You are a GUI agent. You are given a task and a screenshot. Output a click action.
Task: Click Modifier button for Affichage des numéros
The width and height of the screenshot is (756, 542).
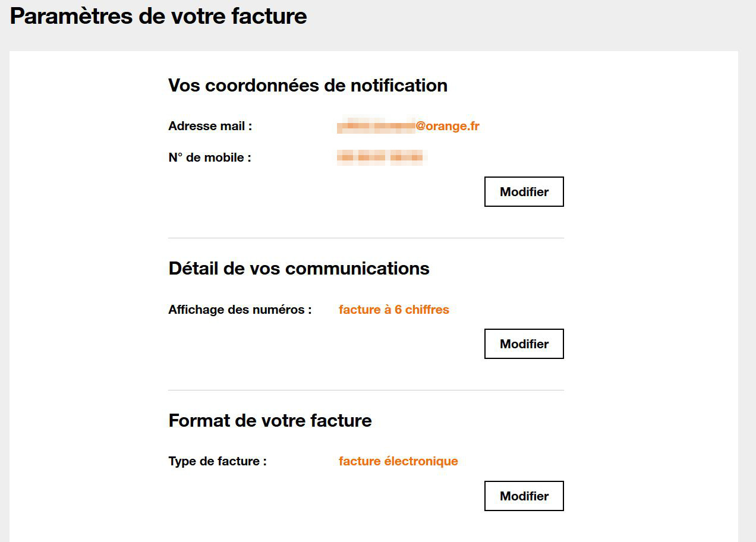coord(524,344)
